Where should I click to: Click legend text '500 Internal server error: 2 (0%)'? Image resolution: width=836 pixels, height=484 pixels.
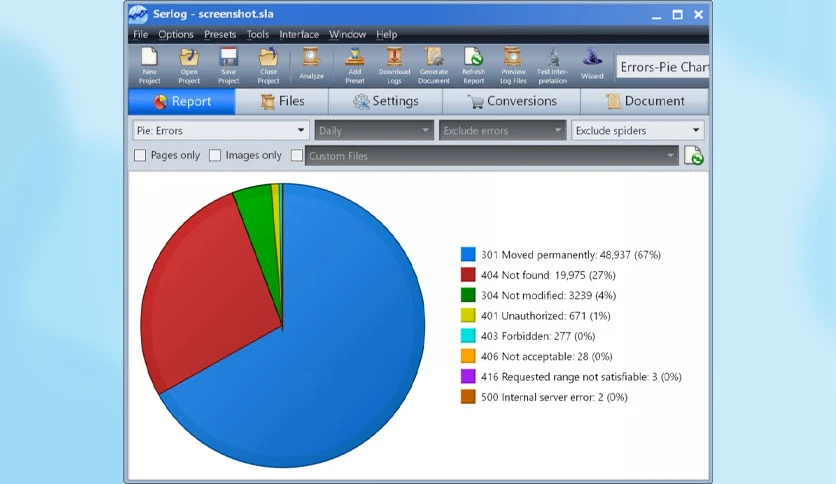click(x=554, y=397)
